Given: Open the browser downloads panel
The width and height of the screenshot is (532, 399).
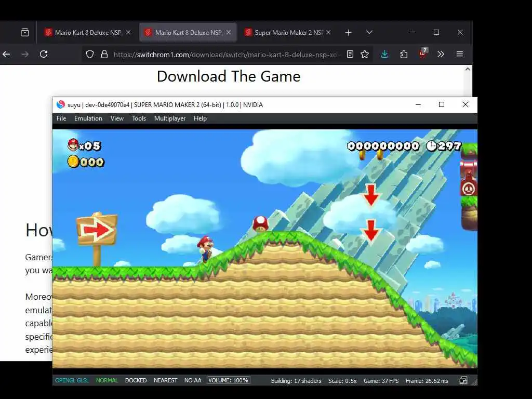Looking at the screenshot, I should click(385, 54).
